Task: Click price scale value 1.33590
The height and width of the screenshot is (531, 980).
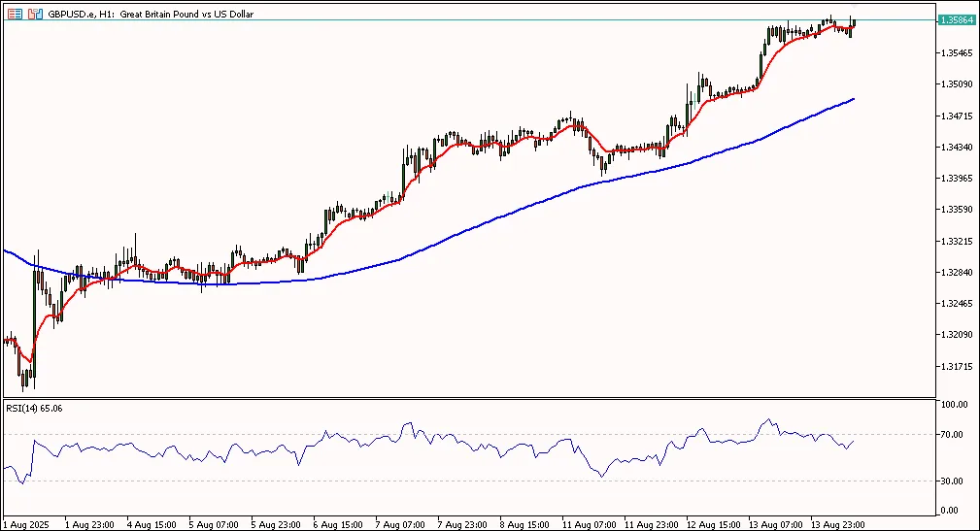Action: point(957,210)
